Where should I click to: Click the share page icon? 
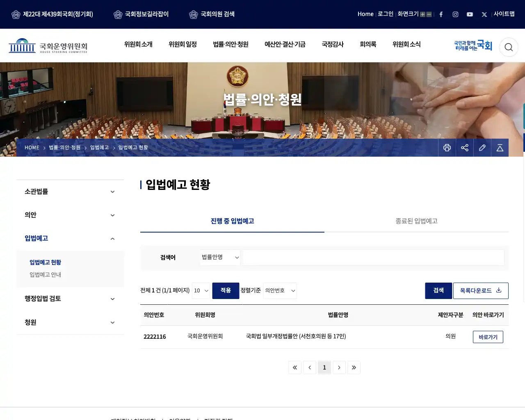pos(465,148)
